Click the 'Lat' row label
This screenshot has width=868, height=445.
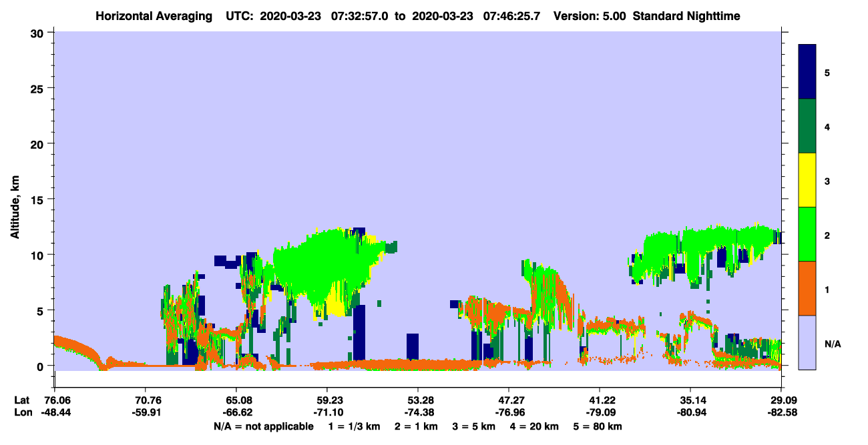click(x=21, y=401)
